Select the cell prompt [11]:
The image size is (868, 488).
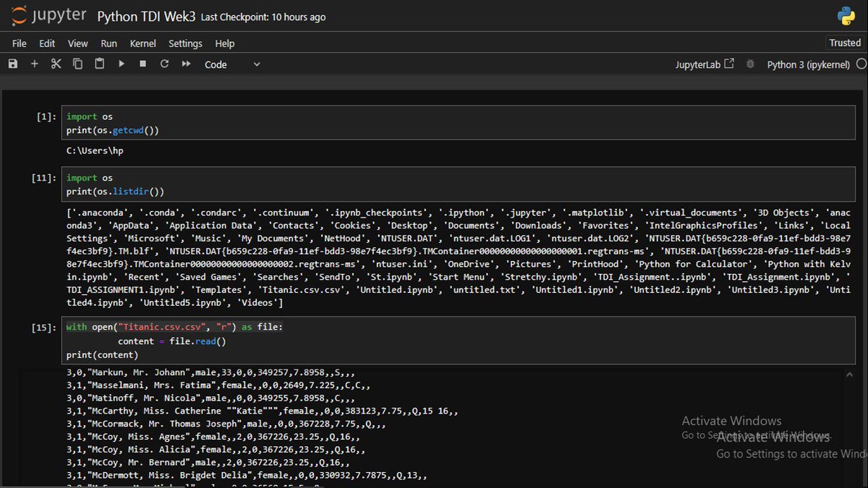coord(43,178)
